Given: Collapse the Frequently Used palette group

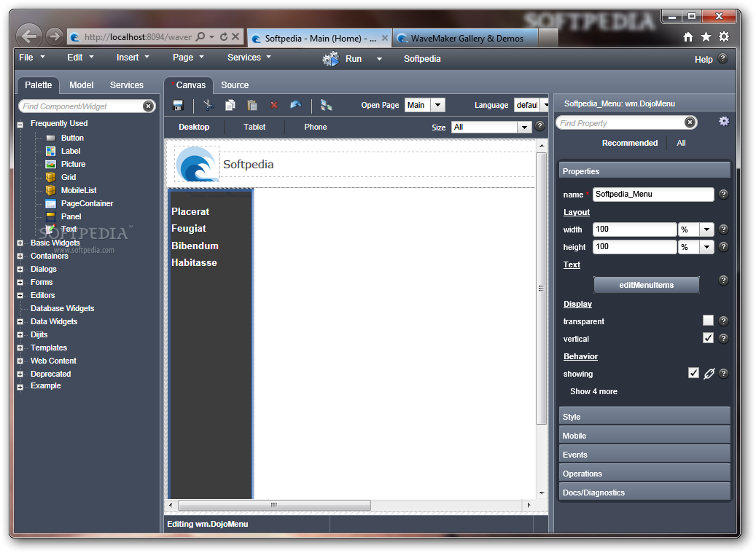Looking at the screenshot, I should coord(20,125).
